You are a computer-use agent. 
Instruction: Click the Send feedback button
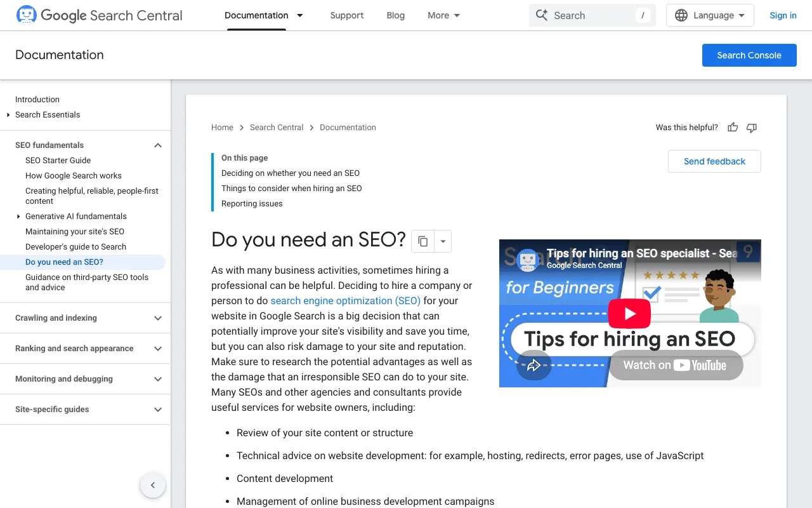pos(714,161)
